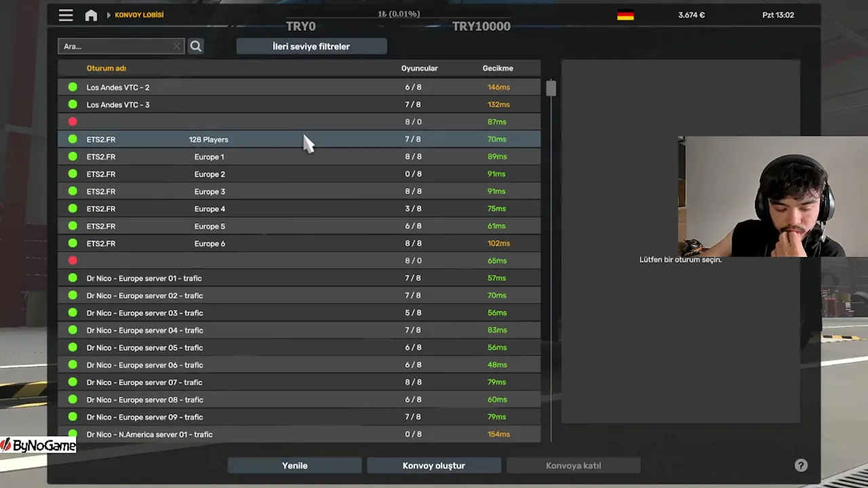
Task: Select Dr Nico - Europe server 06 - trafic
Action: coord(299,365)
